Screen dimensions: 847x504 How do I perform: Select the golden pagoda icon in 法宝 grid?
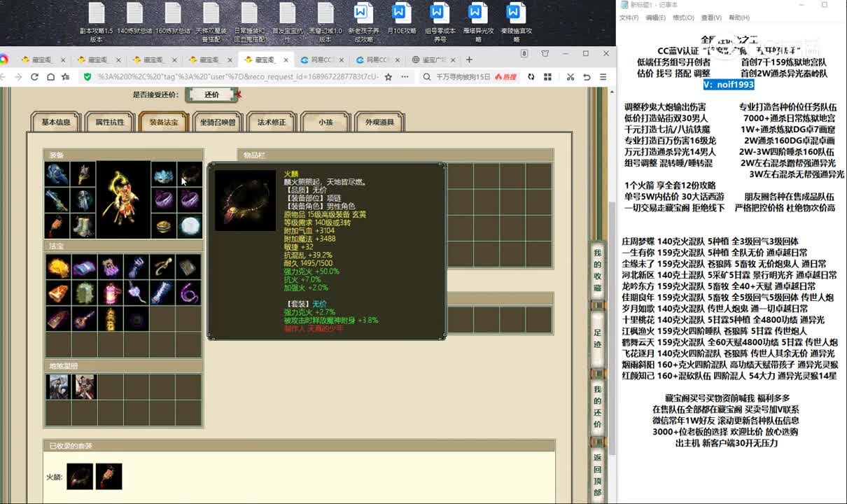pyautogui.click(x=111, y=318)
